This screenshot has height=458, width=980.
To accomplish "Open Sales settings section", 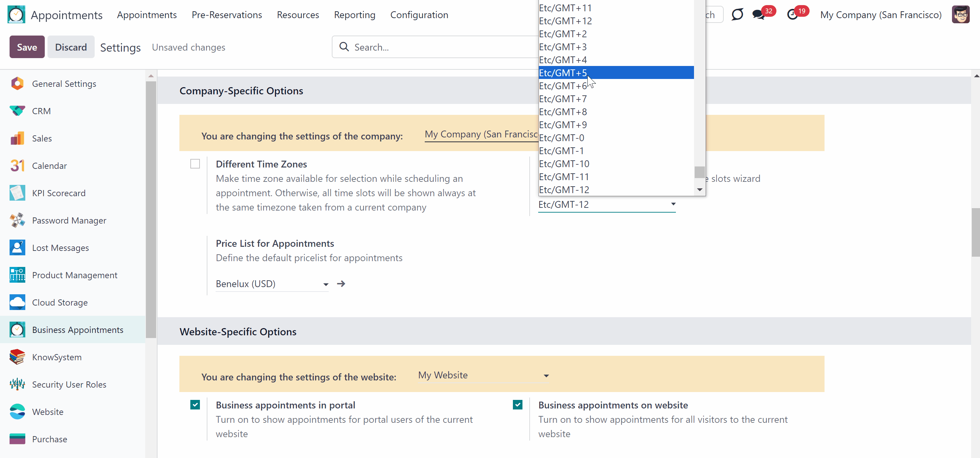I will (73, 138).
